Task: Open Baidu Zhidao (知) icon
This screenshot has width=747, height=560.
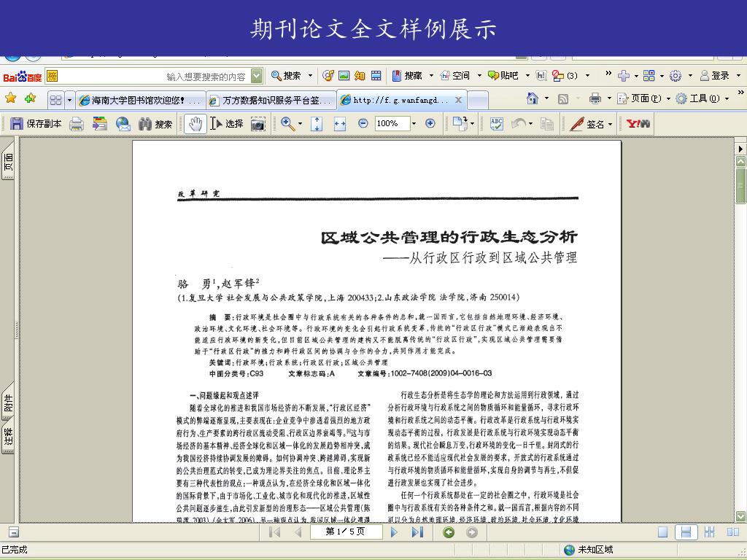Action: pyautogui.click(x=360, y=75)
